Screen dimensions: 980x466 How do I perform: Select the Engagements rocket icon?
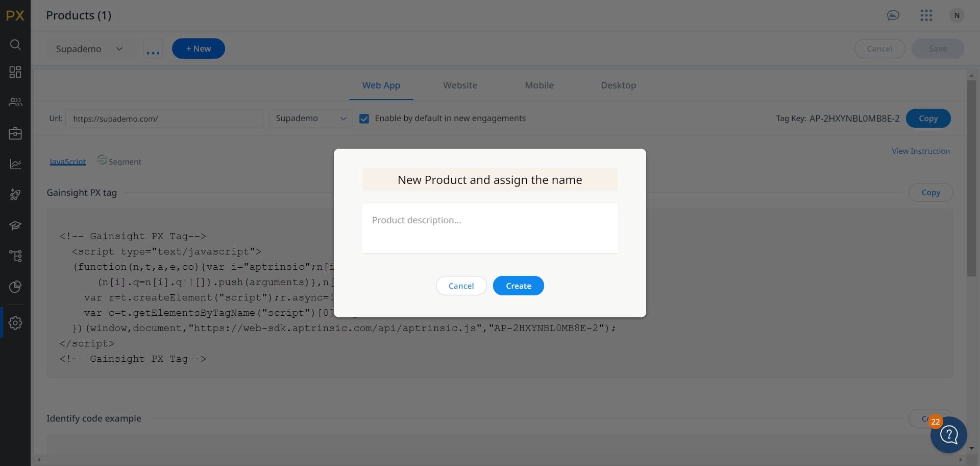click(x=15, y=195)
